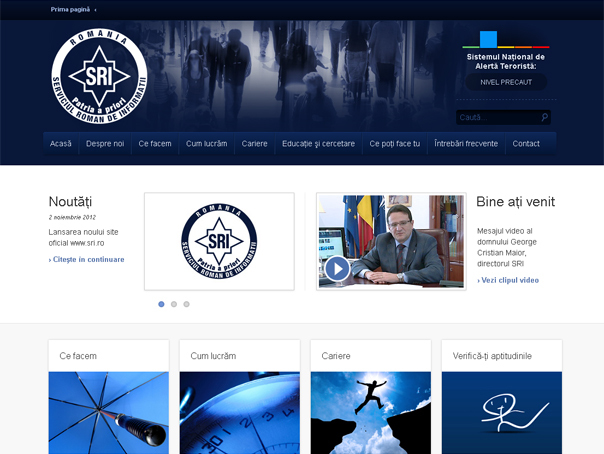The width and height of the screenshot is (604, 454).
Task: Open the jumping man Cariere image
Action: (371, 413)
